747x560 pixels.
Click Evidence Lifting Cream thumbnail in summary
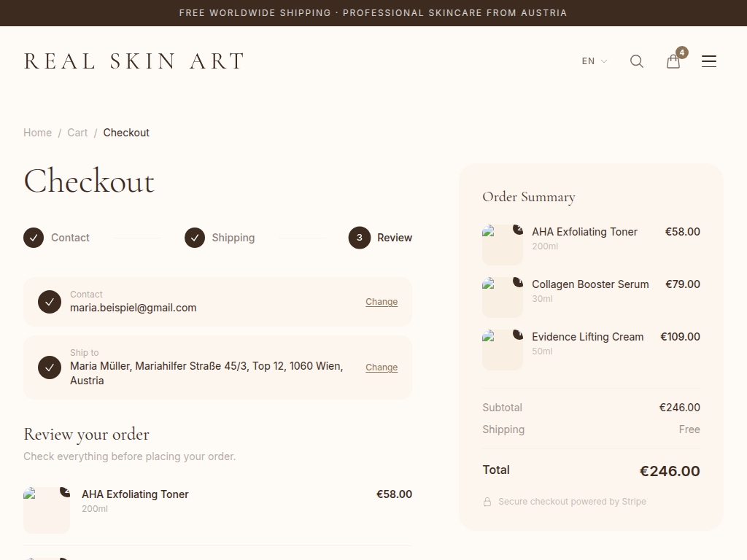pyautogui.click(x=503, y=350)
